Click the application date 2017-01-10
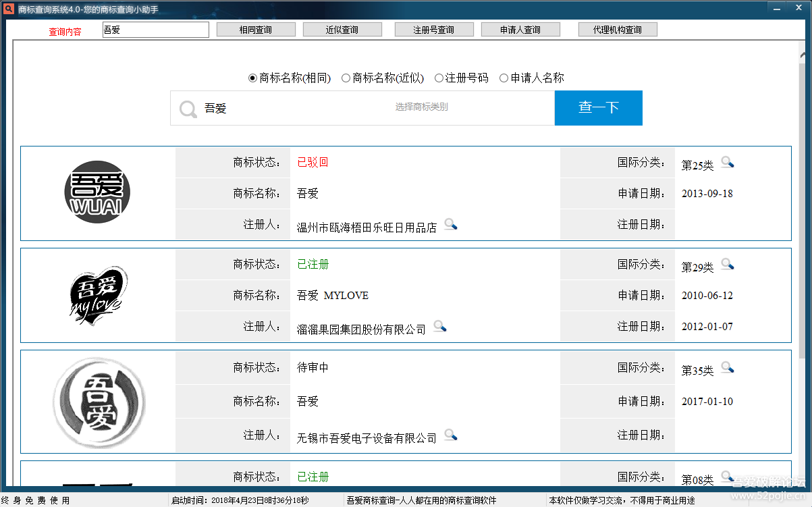The height and width of the screenshot is (507, 812). click(707, 402)
